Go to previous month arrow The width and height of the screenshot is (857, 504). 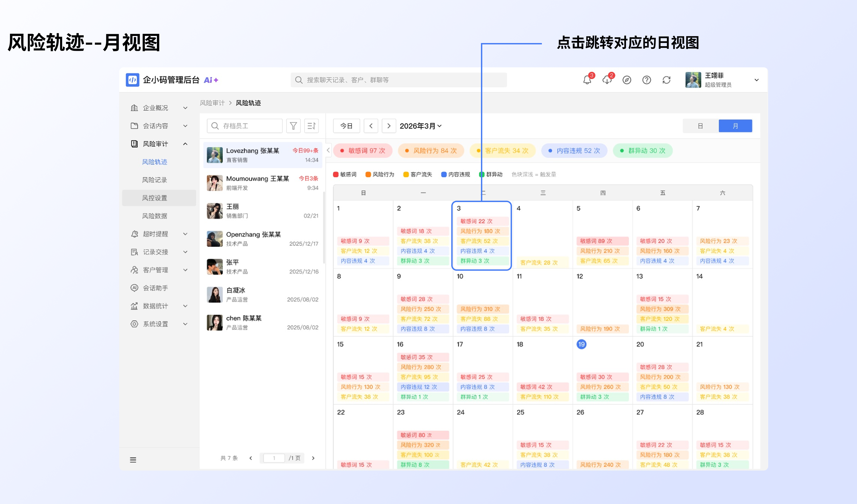(x=371, y=126)
